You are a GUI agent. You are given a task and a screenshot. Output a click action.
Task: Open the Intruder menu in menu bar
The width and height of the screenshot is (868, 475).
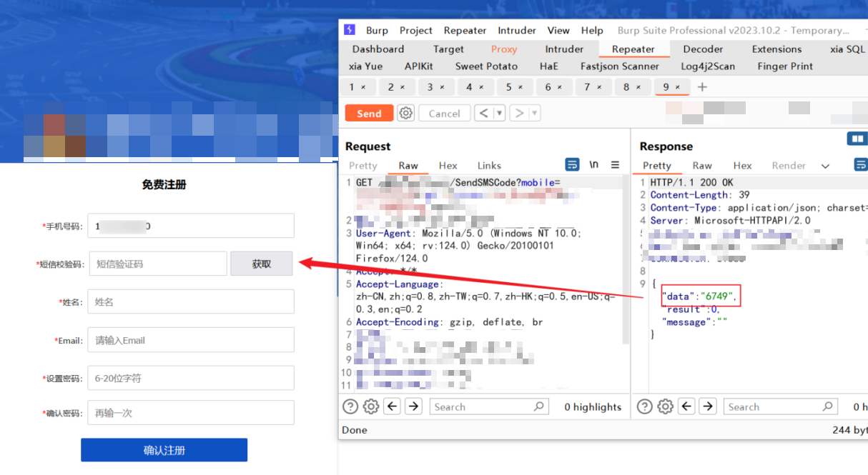pyautogui.click(x=516, y=30)
